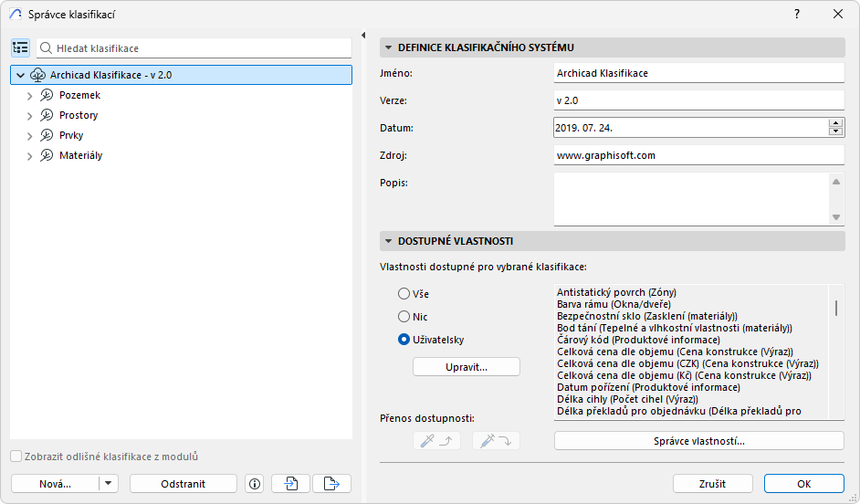Toggle the classification tree view icon
Image resolution: width=860 pixels, height=504 pixels.
coord(20,48)
